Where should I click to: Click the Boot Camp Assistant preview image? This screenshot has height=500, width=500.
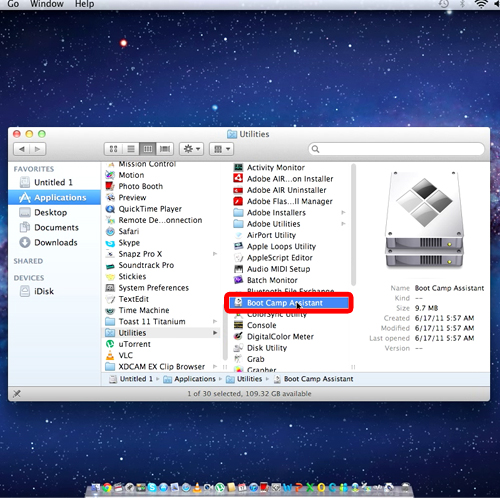[424, 219]
